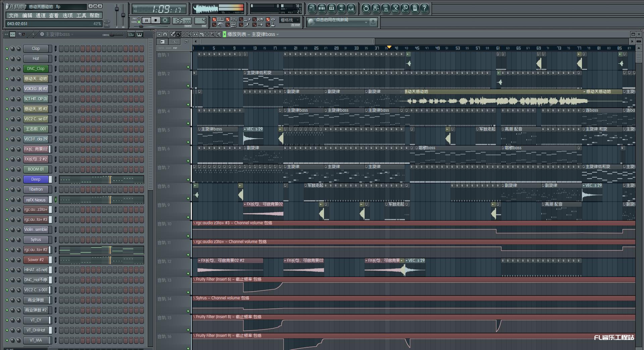Select the DNC_Clap channel button
The width and height of the screenshot is (644, 350).
click(36, 69)
